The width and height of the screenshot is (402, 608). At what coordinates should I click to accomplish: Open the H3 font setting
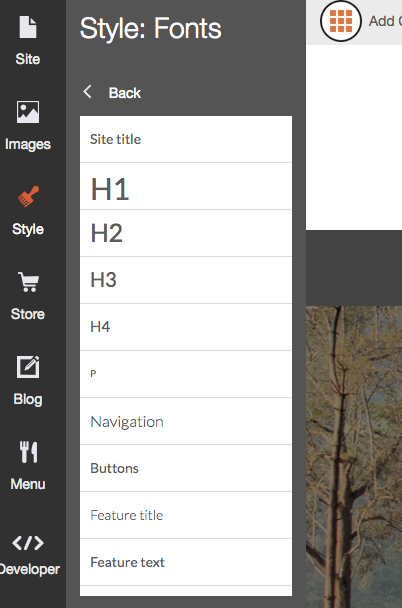pos(186,280)
